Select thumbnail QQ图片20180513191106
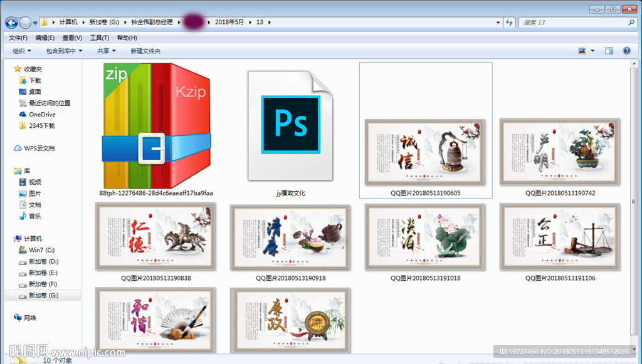 (x=560, y=237)
